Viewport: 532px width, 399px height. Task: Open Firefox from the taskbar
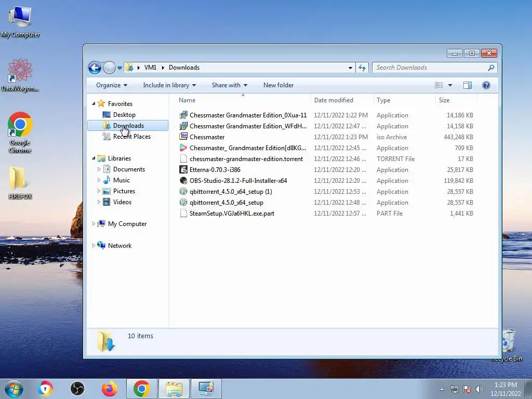[x=109, y=389]
